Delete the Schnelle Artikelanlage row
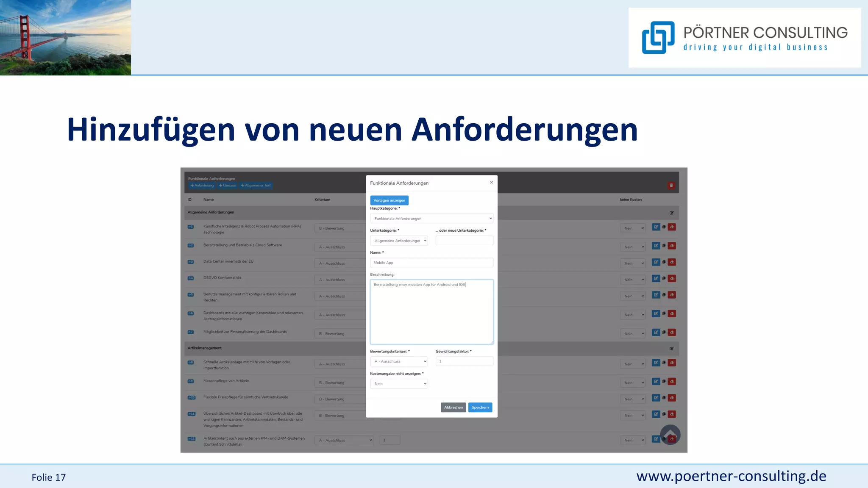 pyautogui.click(x=672, y=363)
